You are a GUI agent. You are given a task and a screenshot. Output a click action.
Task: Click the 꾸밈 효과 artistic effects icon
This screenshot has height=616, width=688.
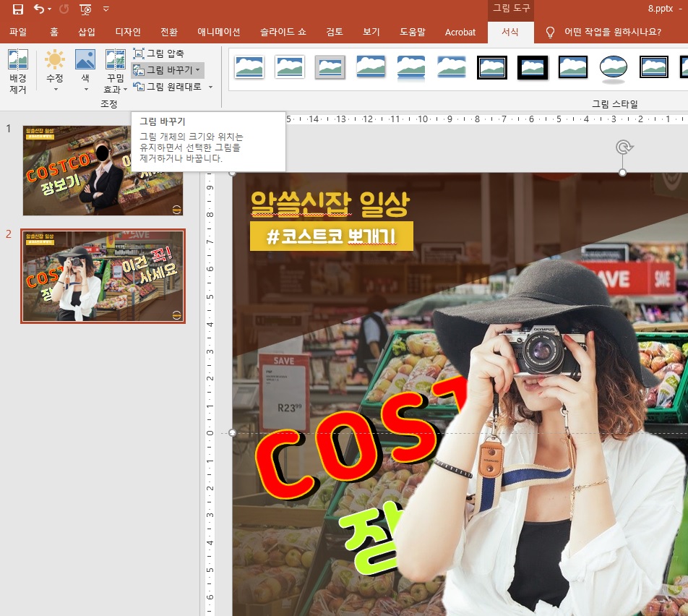pos(116,60)
